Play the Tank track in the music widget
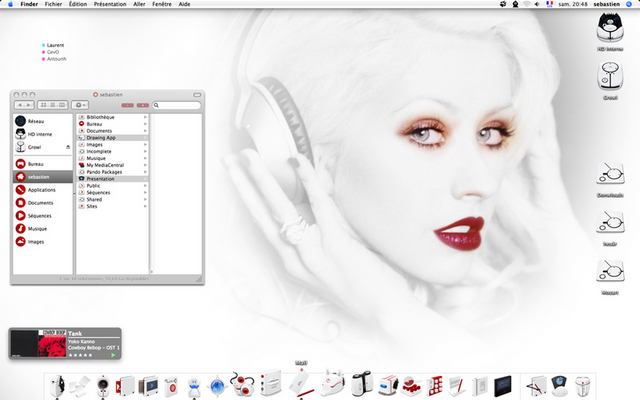The width and height of the screenshot is (640, 400). pos(113,355)
